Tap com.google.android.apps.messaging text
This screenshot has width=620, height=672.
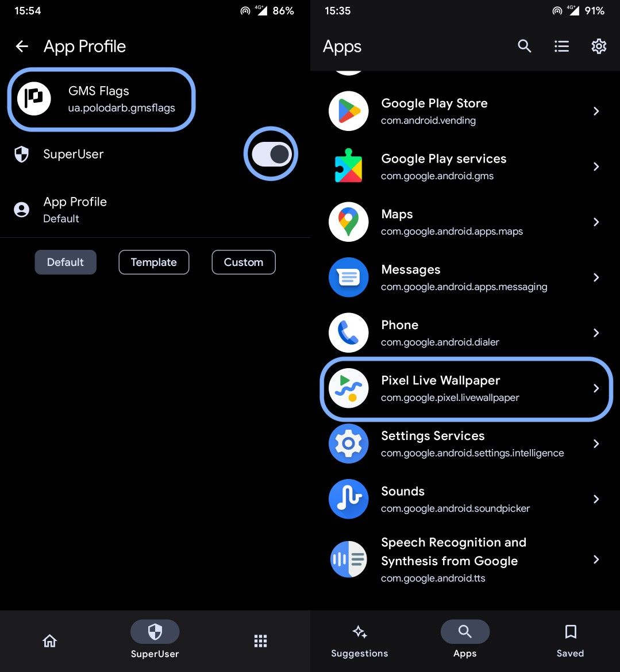(x=464, y=287)
